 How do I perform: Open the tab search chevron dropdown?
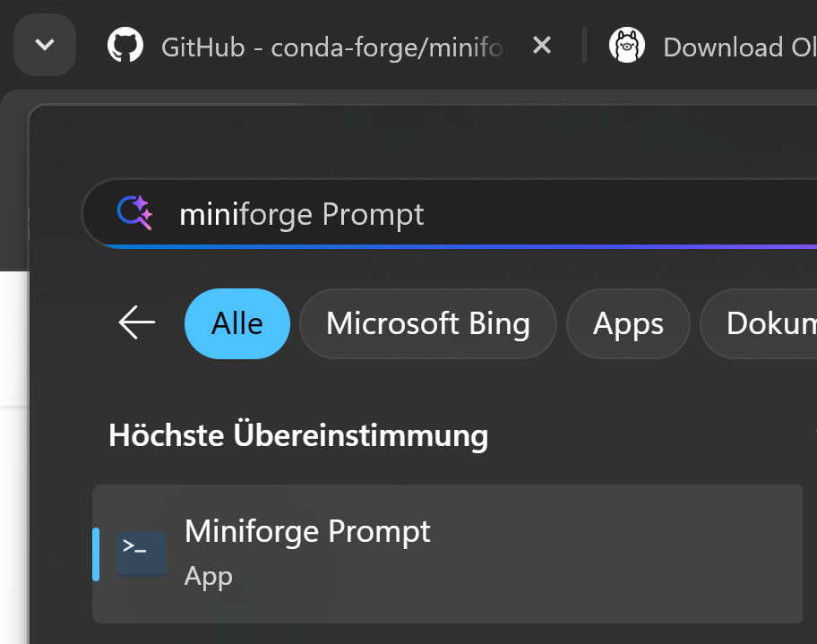(45, 45)
